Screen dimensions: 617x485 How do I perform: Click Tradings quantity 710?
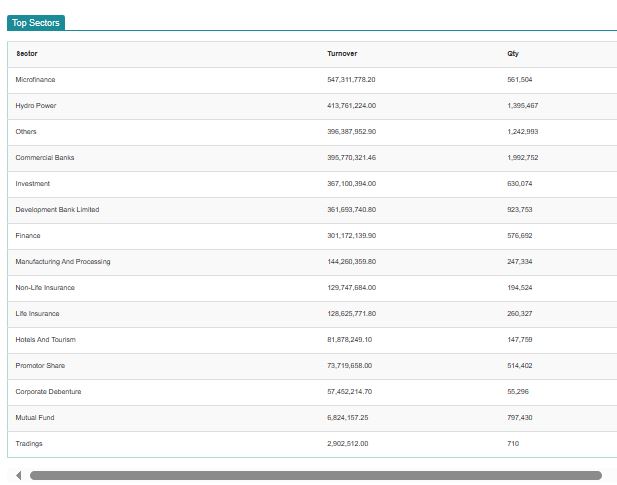point(513,443)
